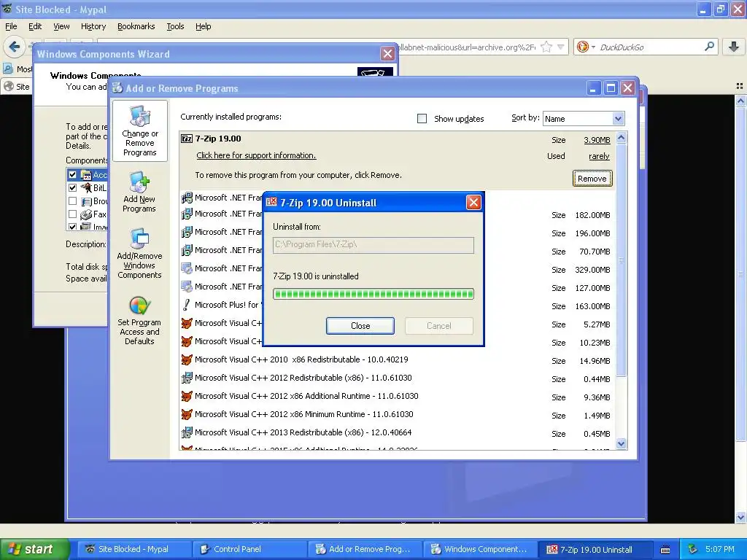Open Set Program Access and Defaults icon
Viewport: 747px width, 560px height.
[x=139, y=321]
